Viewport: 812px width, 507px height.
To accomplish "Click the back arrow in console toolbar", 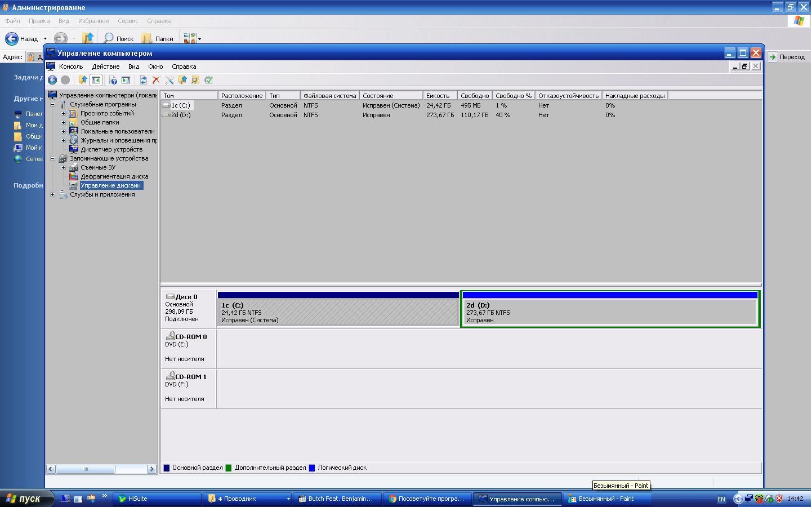I will 52,80.
